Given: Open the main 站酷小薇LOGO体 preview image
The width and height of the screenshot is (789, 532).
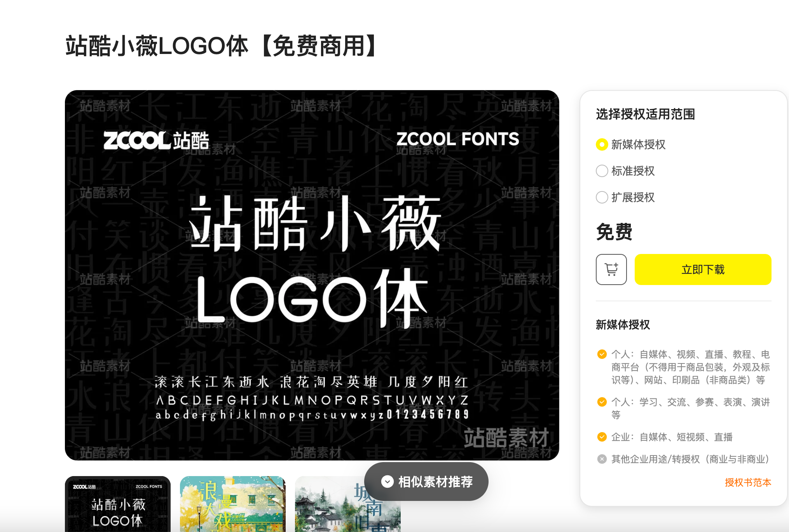Looking at the screenshot, I should pyautogui.click(x=312, y=275).
